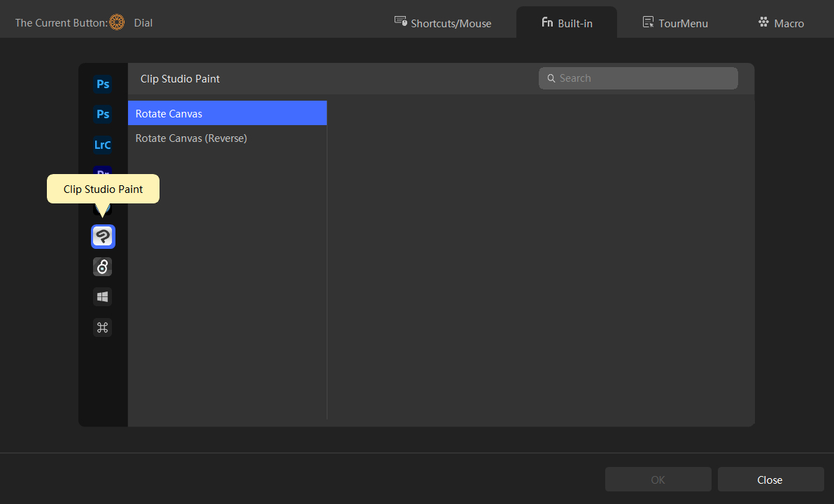
Task: Click the highlighted Clip Studio Paint icon
Action: (x=103, y=237)
